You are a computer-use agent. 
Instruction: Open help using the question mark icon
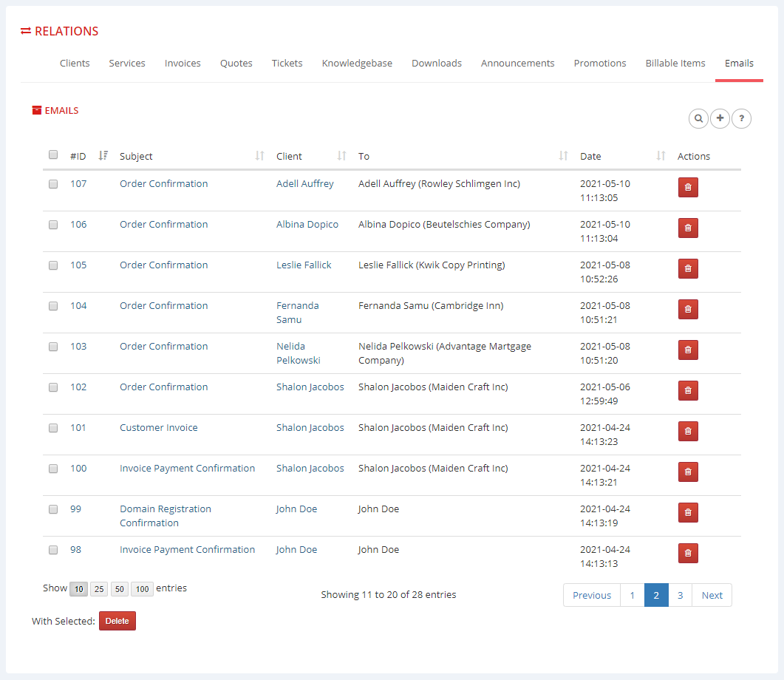coord(741,118)
